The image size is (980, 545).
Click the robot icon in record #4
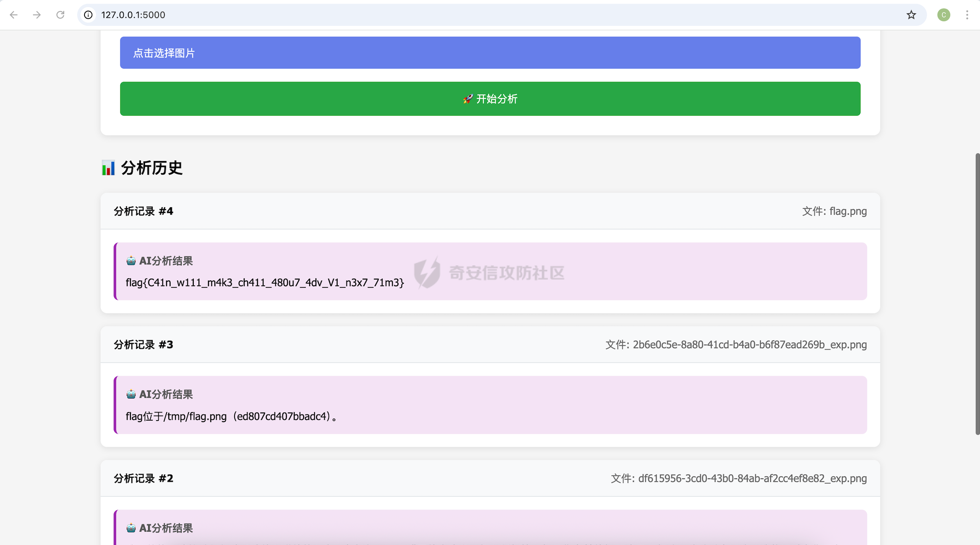[131, 261]
